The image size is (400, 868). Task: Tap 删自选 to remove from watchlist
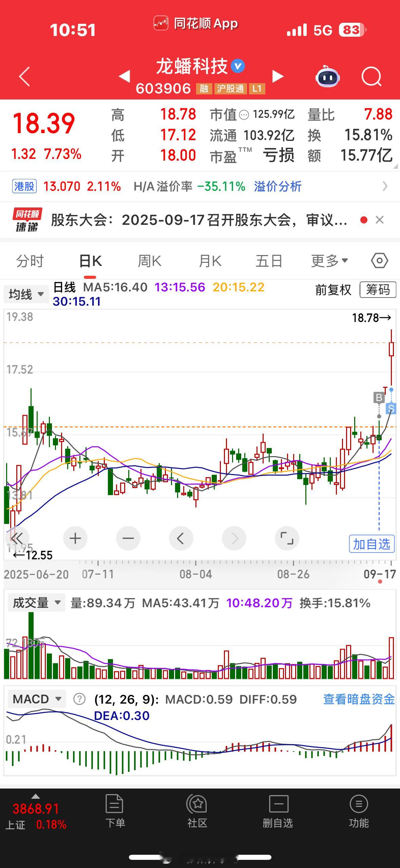[278, 812]
